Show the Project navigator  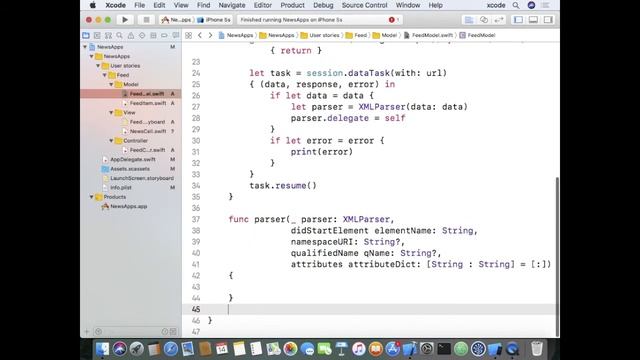86,36
